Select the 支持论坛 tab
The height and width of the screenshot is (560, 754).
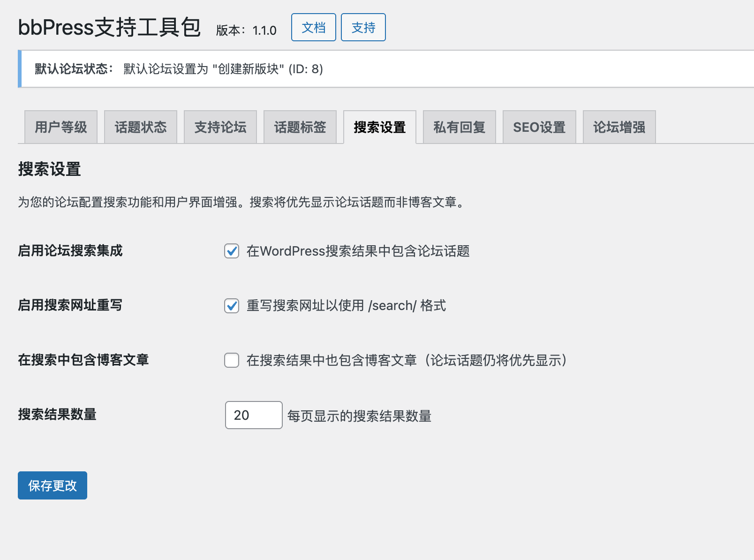(x=220, y=127)
